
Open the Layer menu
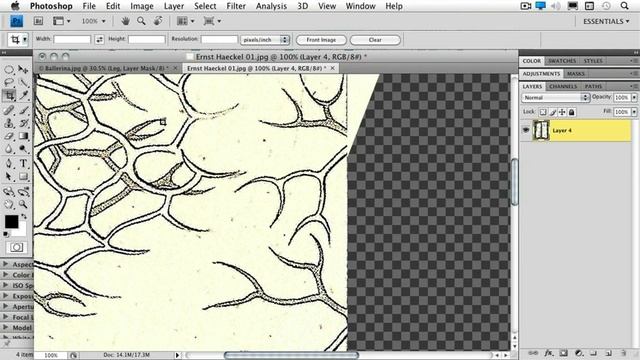point(174,6)
